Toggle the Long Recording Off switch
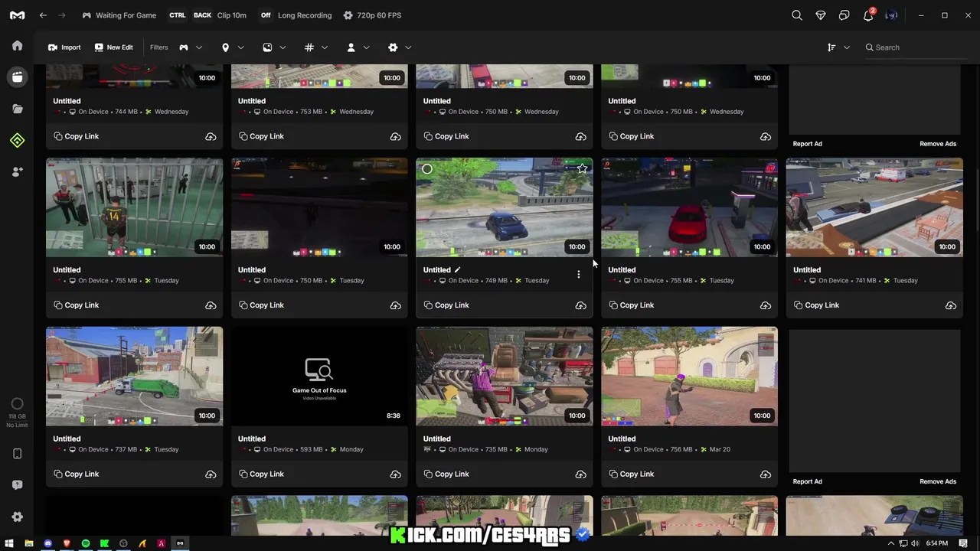 click(x=266, y=15)
